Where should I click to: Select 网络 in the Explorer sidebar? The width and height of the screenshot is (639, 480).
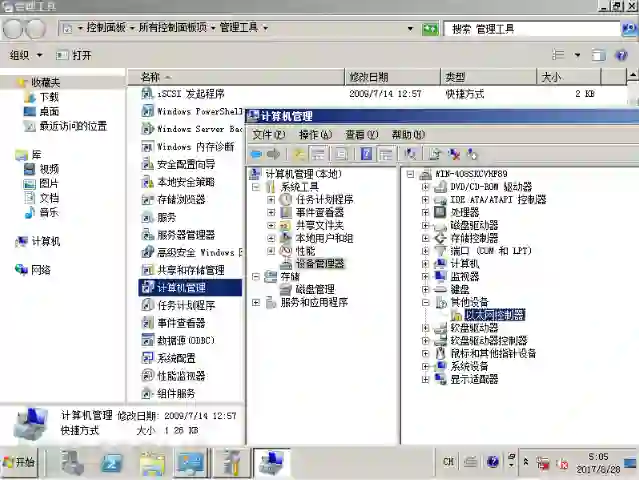(41, 270)
